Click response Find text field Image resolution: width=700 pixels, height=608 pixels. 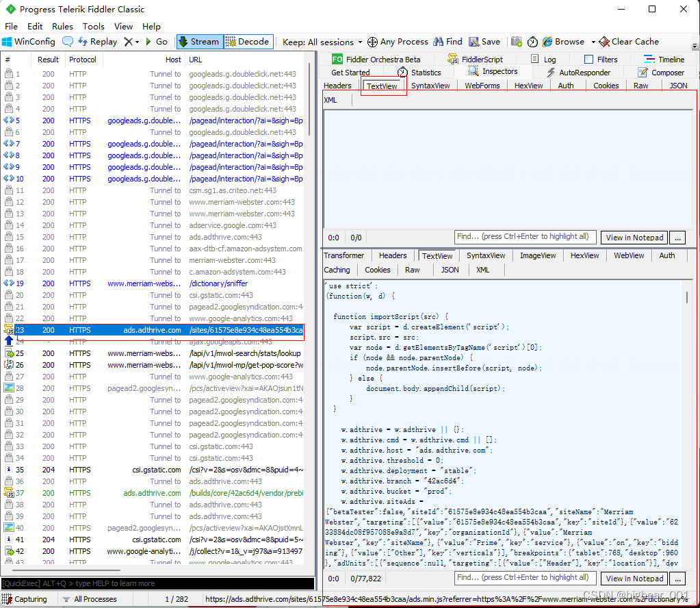coord(526,578)
